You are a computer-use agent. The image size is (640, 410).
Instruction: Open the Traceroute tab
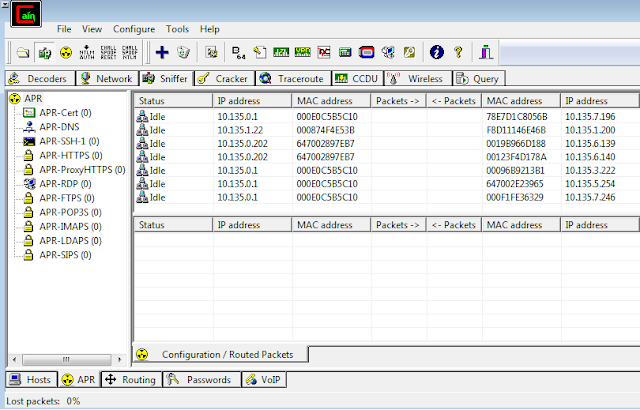293,78
